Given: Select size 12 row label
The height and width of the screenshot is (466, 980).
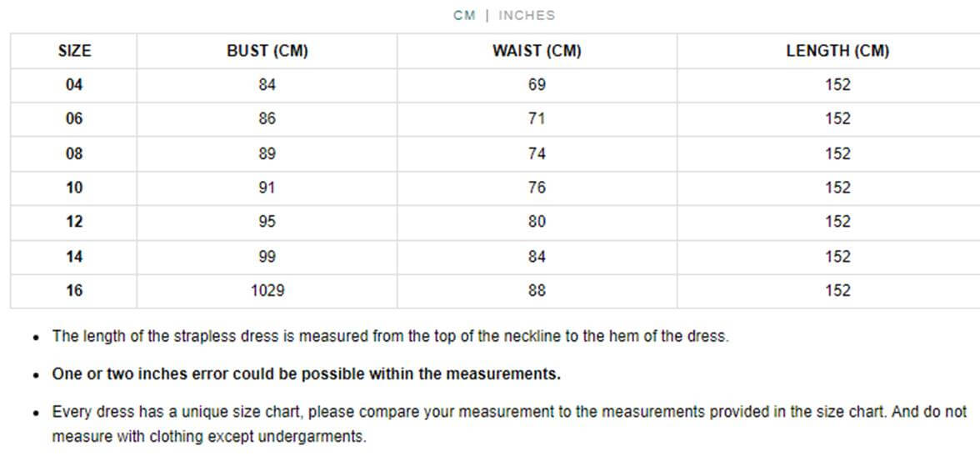Looking at the screenshot, I should [74, 222].
